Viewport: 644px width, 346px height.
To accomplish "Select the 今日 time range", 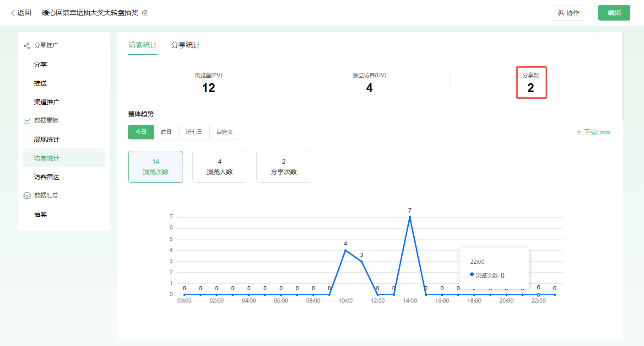I will click(141, 132).
